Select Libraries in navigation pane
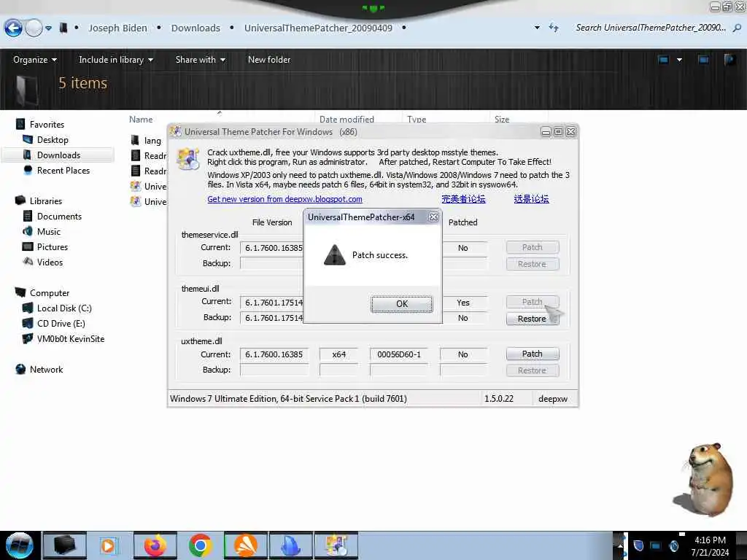Viewport: 747px width, 560px height. (46, 201)
